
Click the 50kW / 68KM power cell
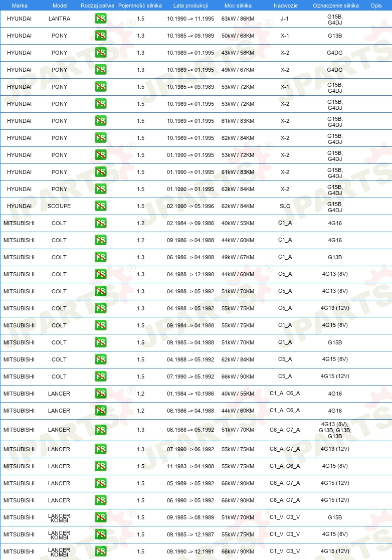(238, 36)
